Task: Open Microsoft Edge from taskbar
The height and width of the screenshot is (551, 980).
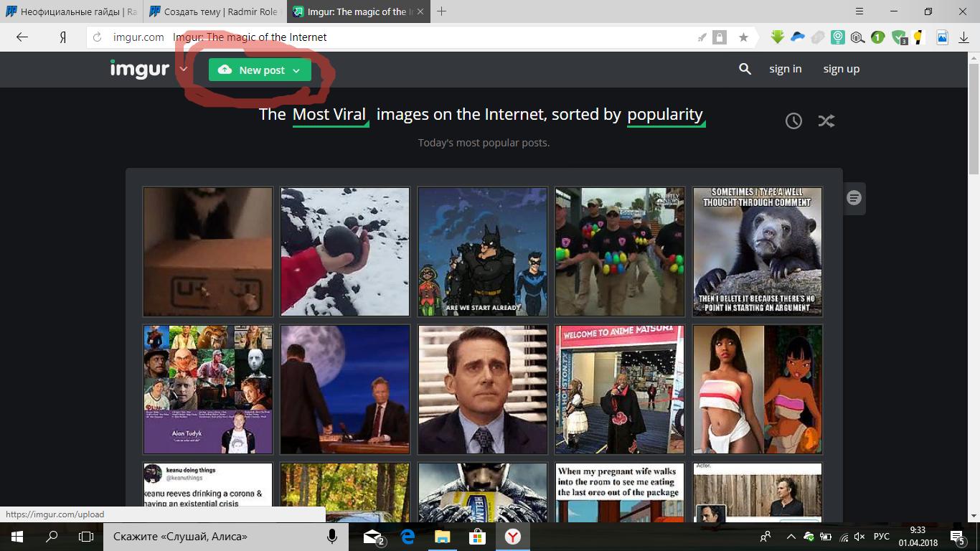Action: click(407, 537)
